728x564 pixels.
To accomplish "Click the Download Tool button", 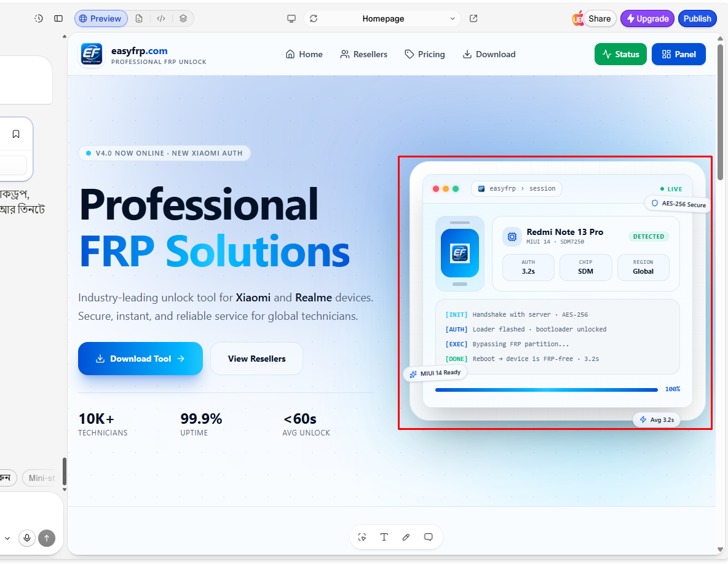I will (140, 359).
